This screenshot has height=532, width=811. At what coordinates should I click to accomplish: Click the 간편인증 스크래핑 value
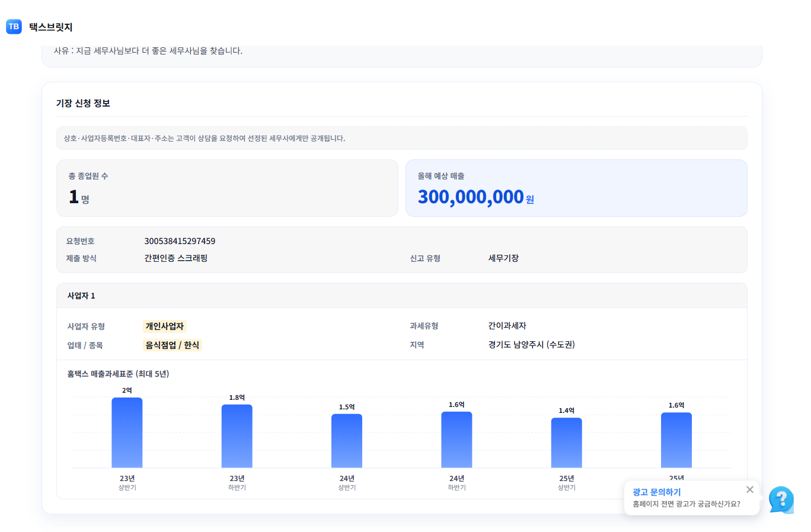click(x=175, y=258)
